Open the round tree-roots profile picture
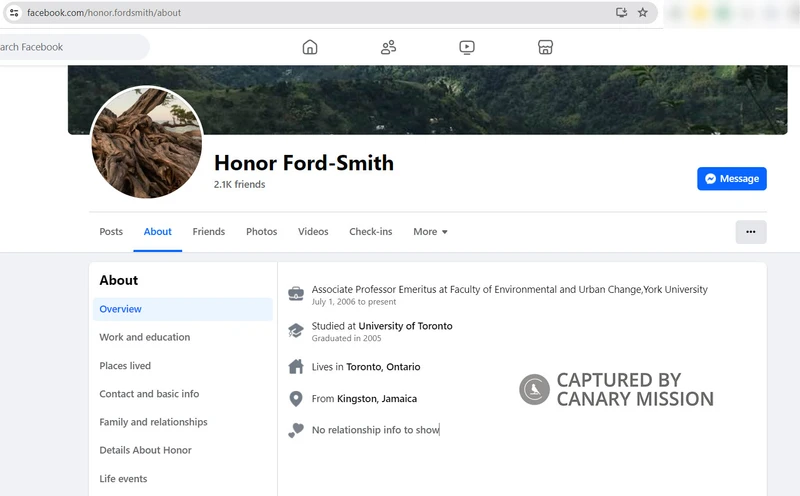Image resolution: width=800 pixels, height=496 pixels. [x=146, y=142]
